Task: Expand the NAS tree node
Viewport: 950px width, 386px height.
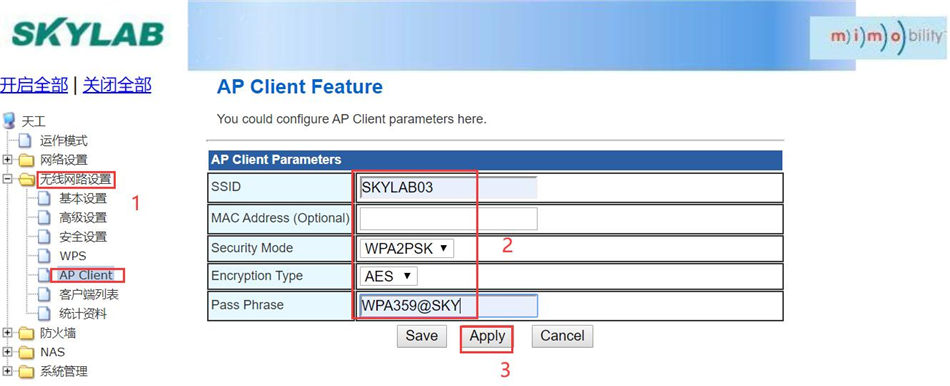Action: pyautogui.click(x=7, y=352)
